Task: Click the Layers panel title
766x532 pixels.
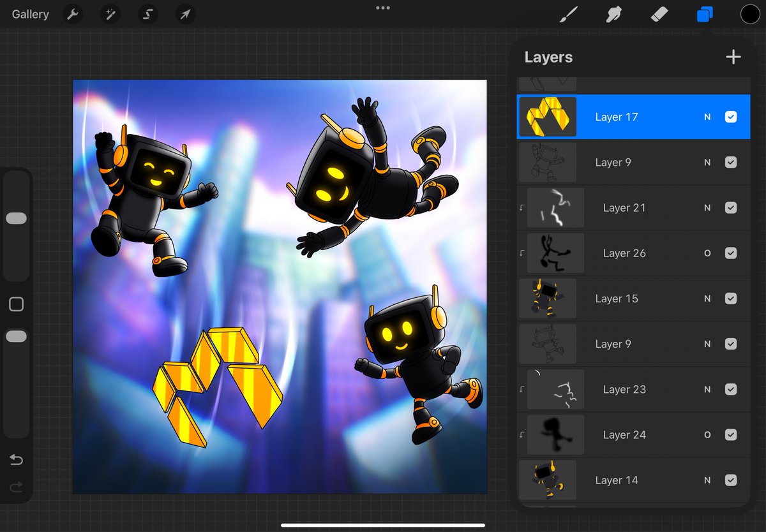Action: click(x=548, y=57)
